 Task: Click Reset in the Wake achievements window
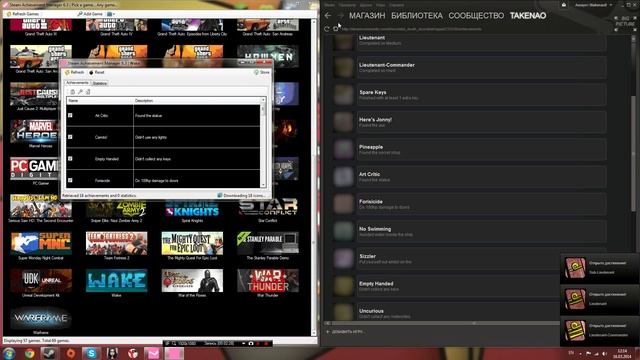coord(97,72)
